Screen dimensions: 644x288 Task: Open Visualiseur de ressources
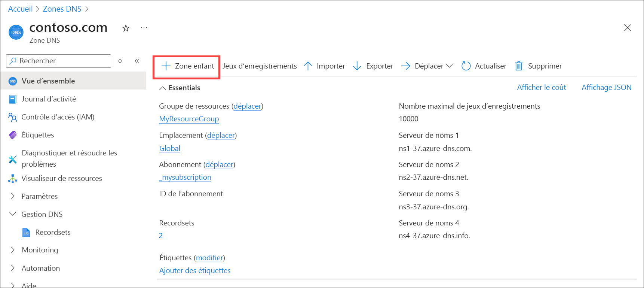tap(62, 178)
